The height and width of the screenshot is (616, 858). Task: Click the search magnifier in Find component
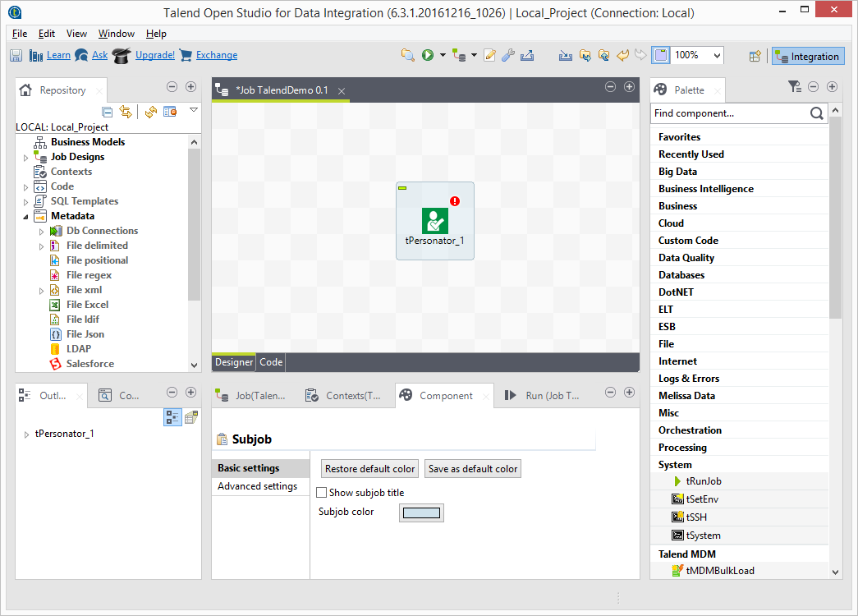(x=816, y=113)
